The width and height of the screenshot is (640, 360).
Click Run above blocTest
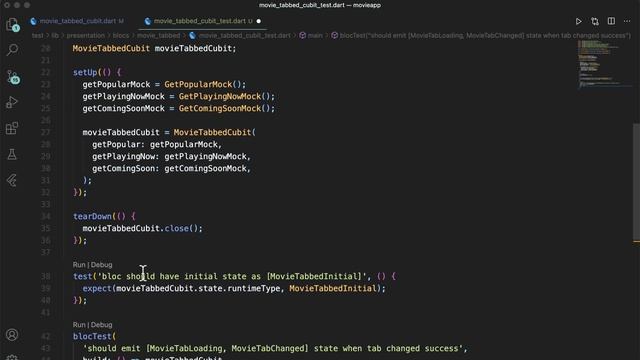coord(79,324)
